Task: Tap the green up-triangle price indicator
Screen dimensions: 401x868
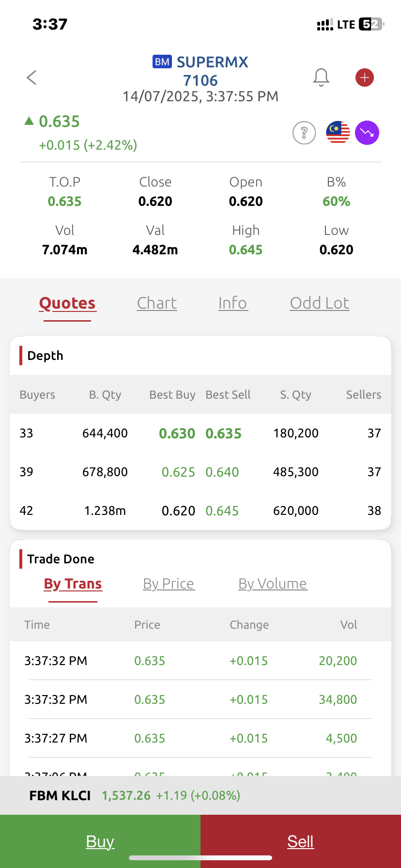Action: click(29, 121)
